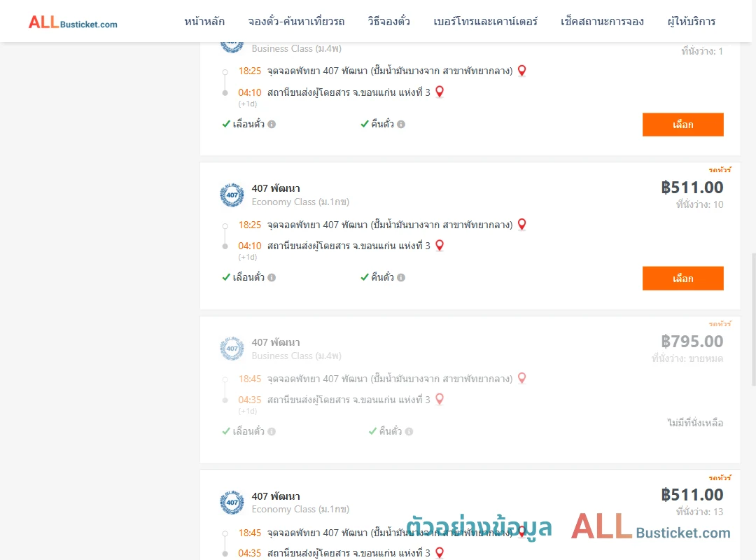
Task: Click the page vertical scrollbar thumb
Action: (x=754, y=319)
